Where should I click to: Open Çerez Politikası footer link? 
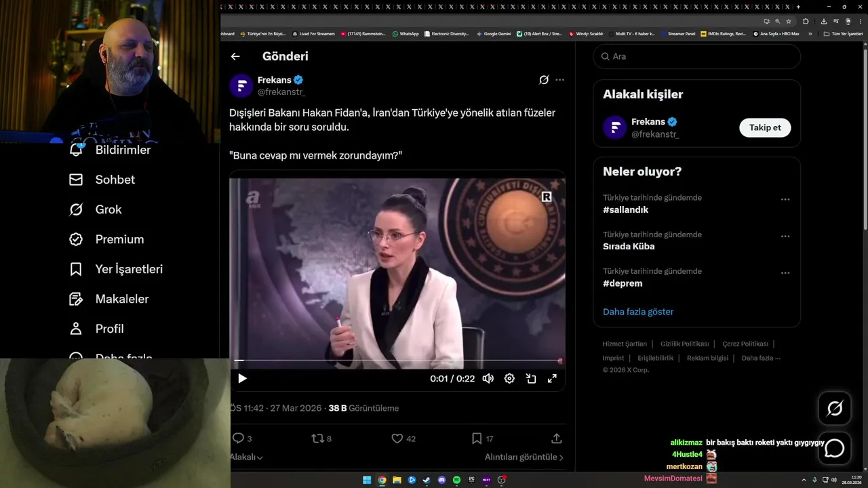pos(745,344)
